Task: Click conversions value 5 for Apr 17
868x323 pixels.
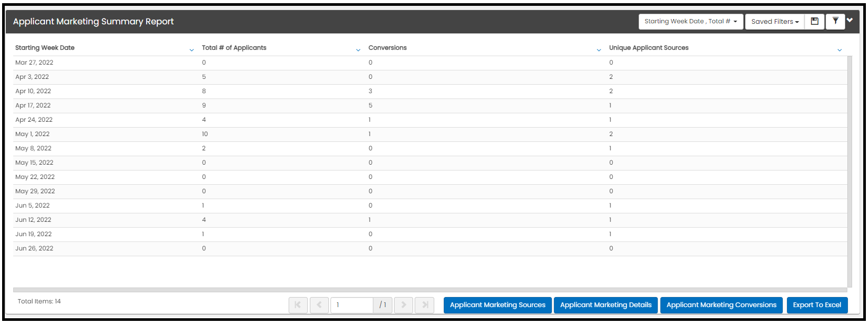Action: 370,105
